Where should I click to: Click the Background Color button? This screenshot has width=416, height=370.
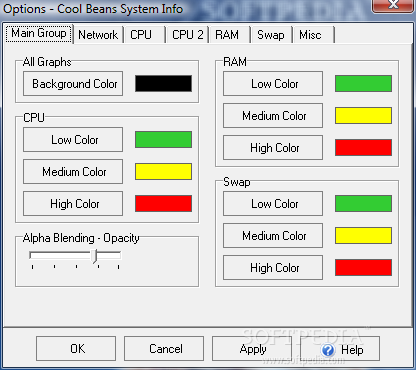73,84
